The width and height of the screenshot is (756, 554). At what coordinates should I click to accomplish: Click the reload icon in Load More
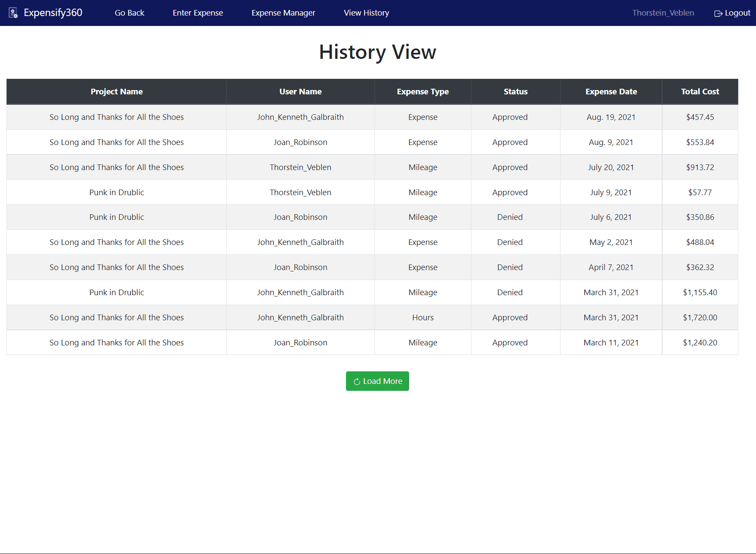point(357,382)
